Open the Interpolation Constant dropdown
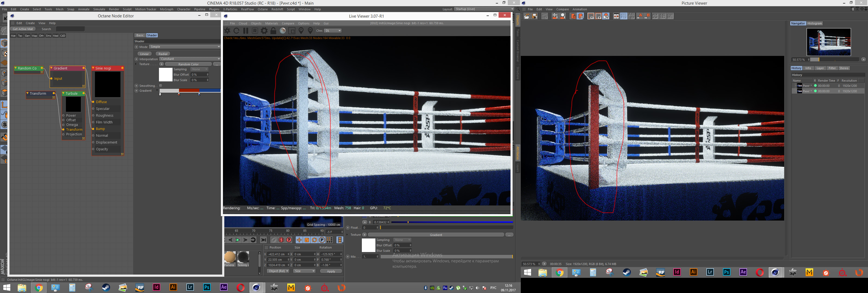Screen dimensions: 868x293 pos(190,59)
